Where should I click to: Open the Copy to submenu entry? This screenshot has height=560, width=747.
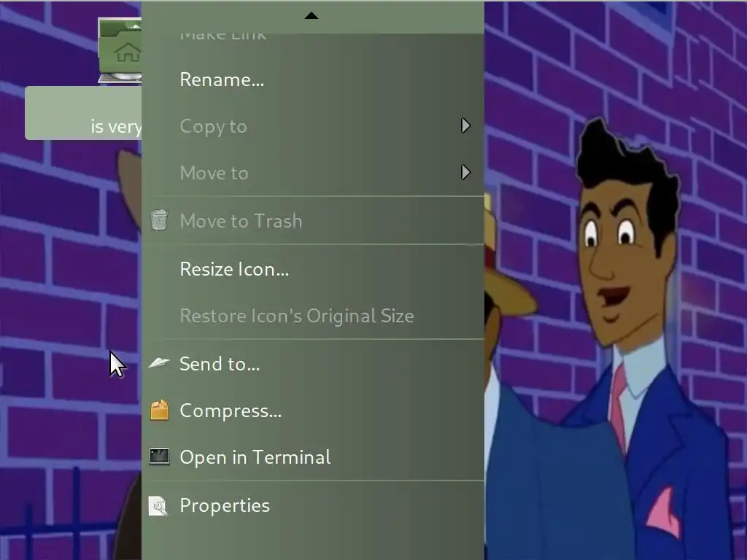[x=312, y=126]
